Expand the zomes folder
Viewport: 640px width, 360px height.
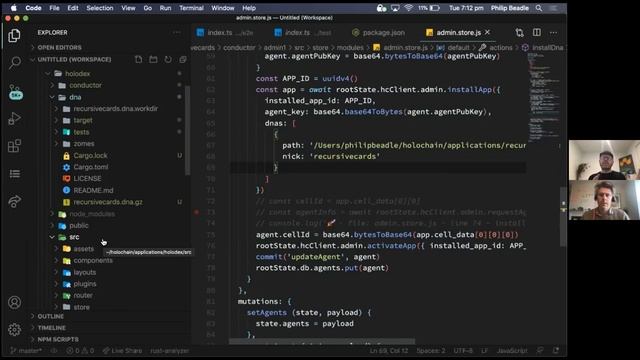84,144
